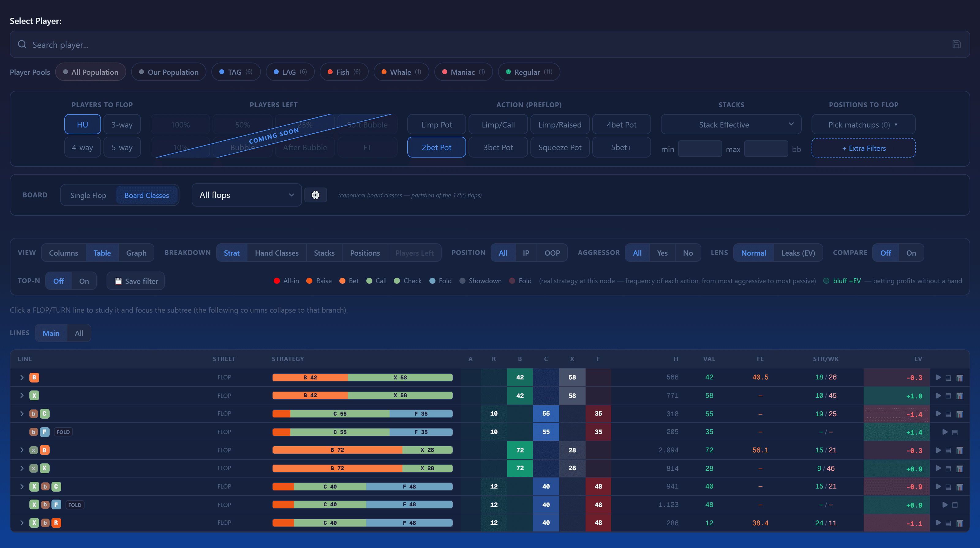Select HU players to flop

(x=83, y=124)
